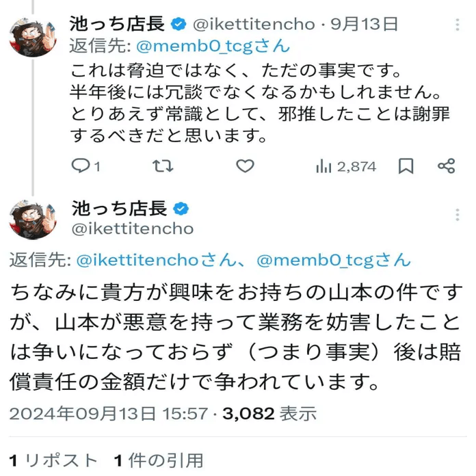Click the 3,082 表示 view count

pos(269,414)
